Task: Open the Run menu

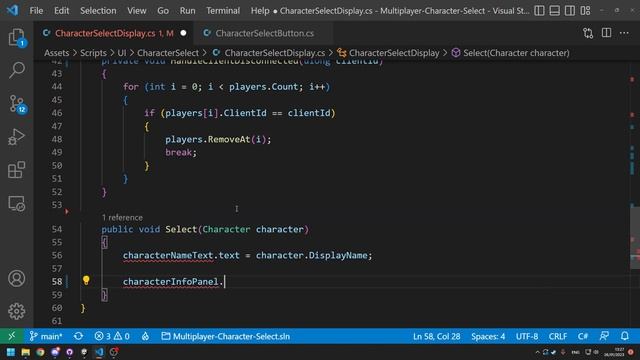Action: [x=187, y=11]
